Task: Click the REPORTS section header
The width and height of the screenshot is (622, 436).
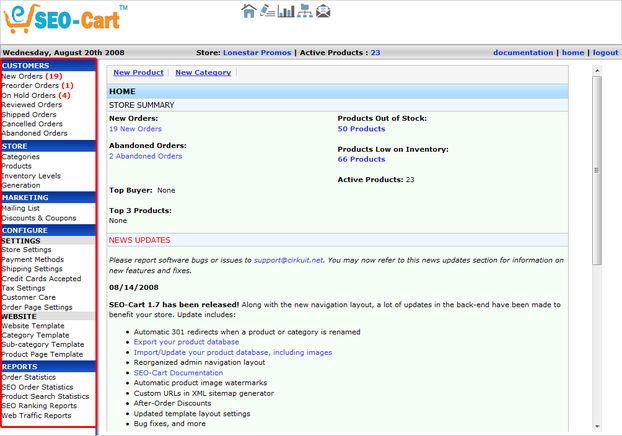Action: click(x=48, y=366)
